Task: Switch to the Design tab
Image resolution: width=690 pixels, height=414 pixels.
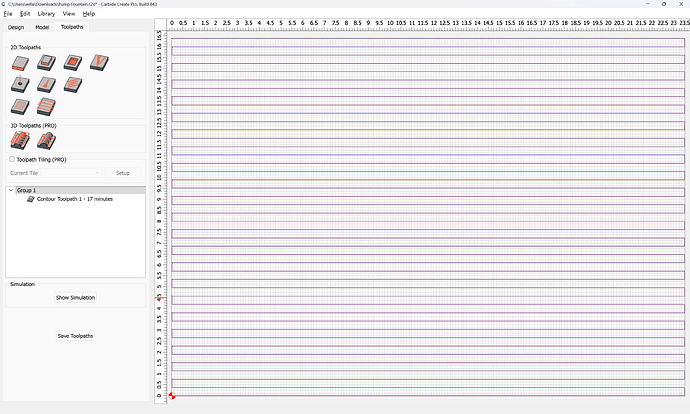Action: click(x=16, y=27)
